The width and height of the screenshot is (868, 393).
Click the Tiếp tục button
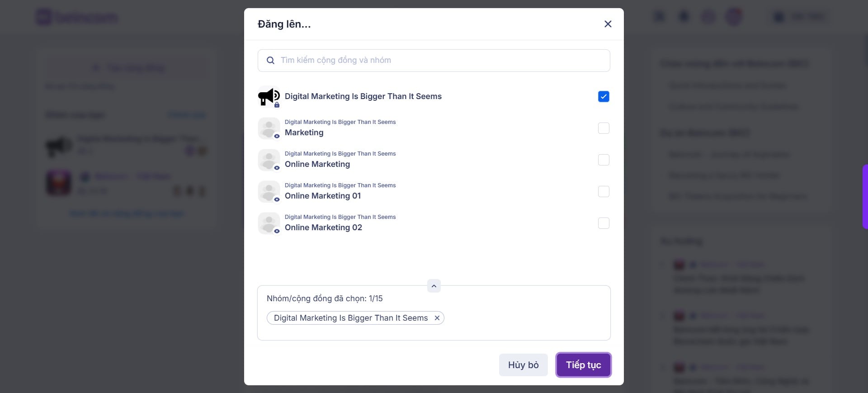(583, 365)
